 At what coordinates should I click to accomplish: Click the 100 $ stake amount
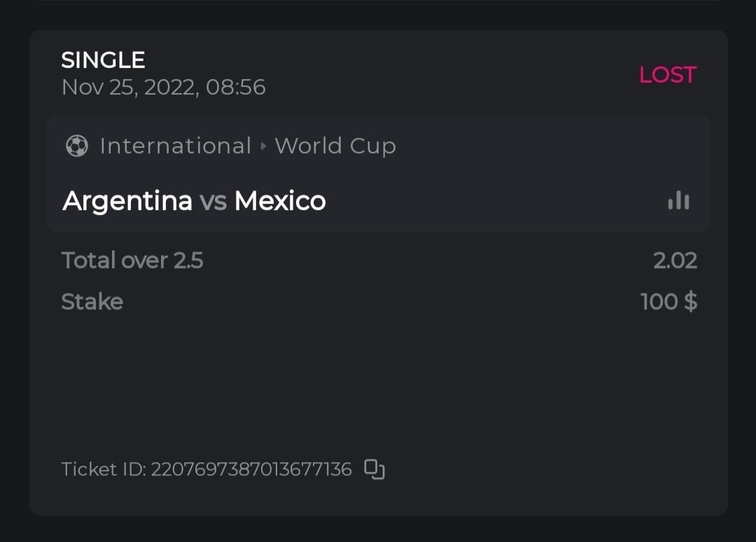(x=668, y=302)
